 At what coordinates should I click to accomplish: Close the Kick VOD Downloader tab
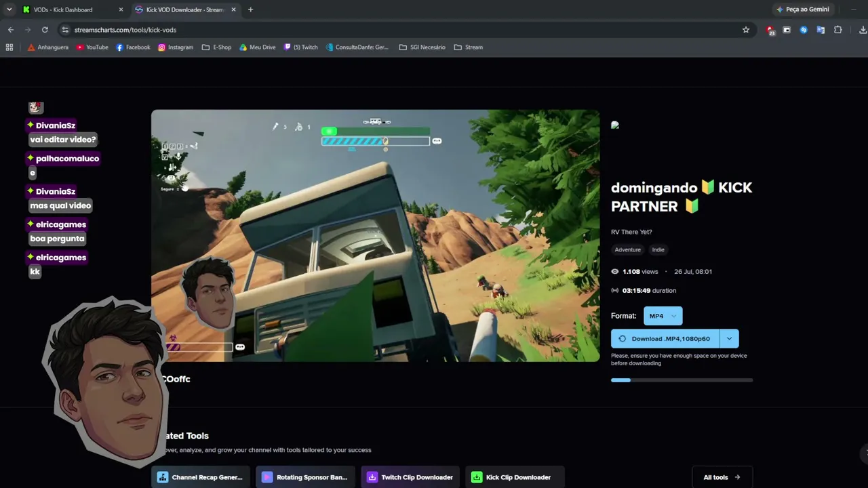pos(234,9)
